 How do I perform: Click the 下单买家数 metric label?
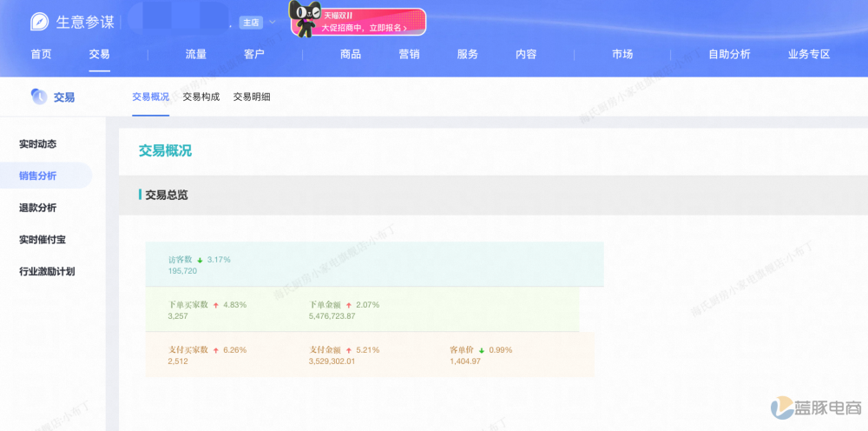(188, 305)
